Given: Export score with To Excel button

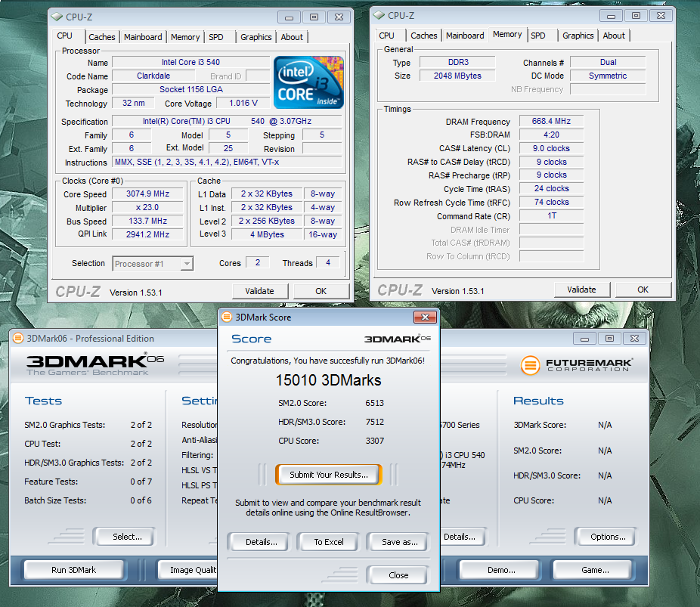Looking at the screenshot, I should [x=329, y=542].
